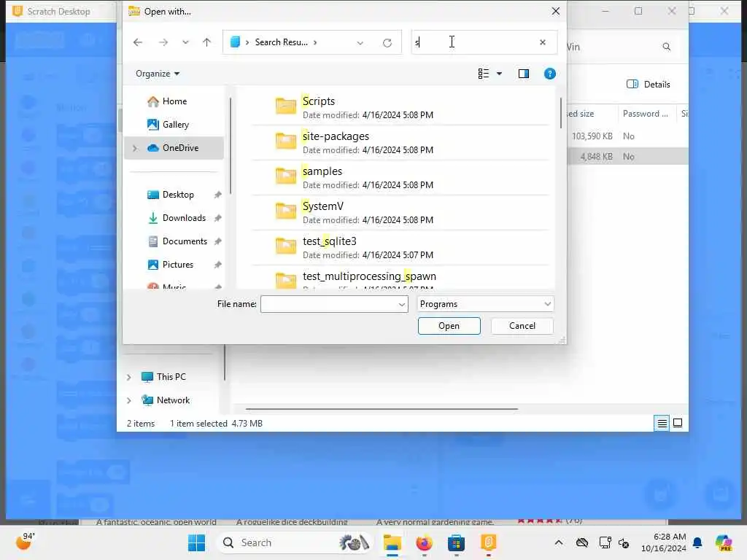Viewport: 747px width, 560px height.
Task: Open Microsoft Store from the taskbar
Action: (456, 542)
